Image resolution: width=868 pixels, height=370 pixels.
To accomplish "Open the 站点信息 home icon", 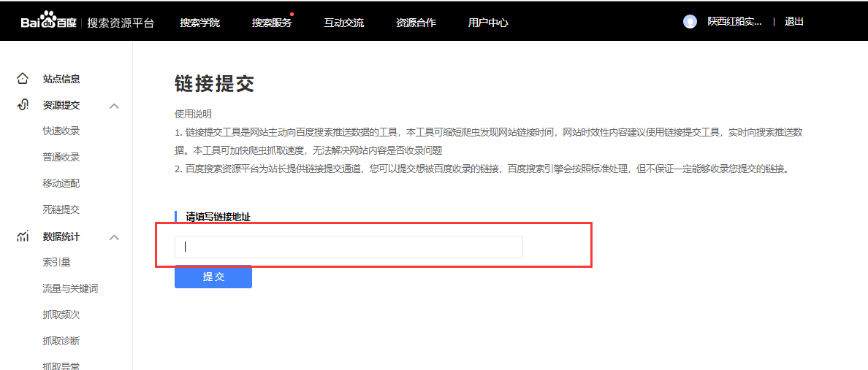I will (x=22, y=79).
